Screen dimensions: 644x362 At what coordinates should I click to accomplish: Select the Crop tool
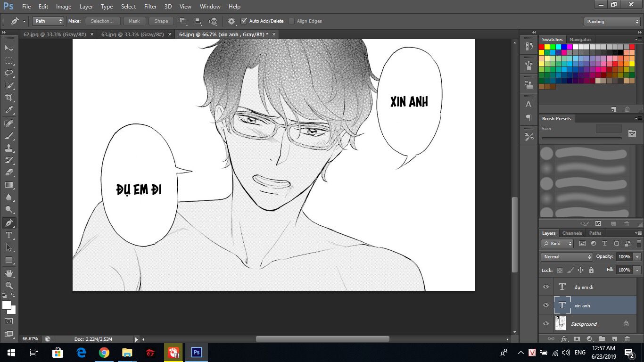coord(9,98)
